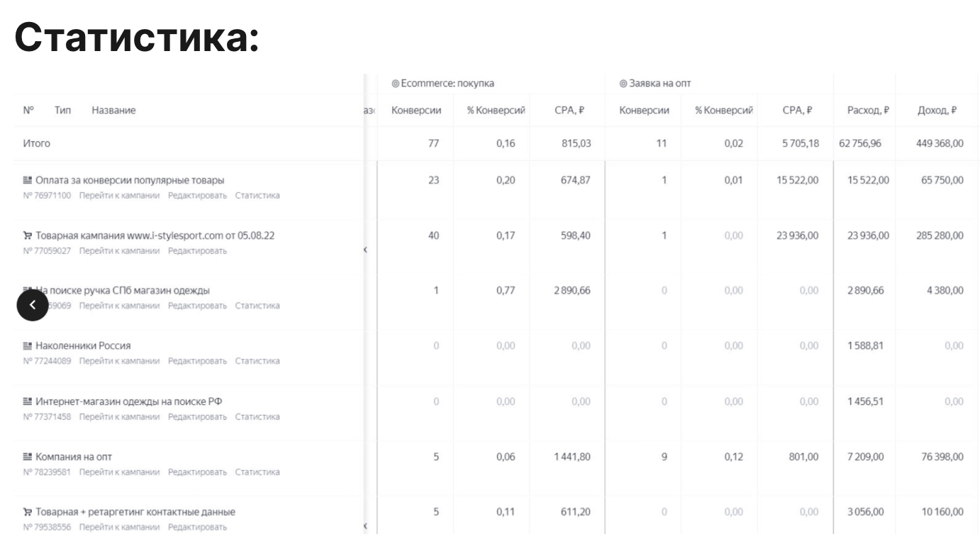Open Редактировать for campaign № 77059027
The width and height of the screenshot is (980, 549).
(197, 251)
